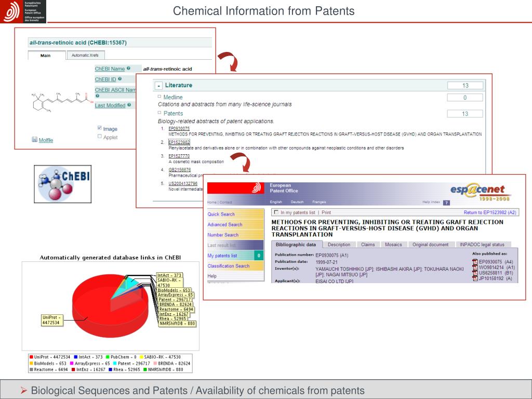Click the ChEBI Name label link

click(x=110, y=69)
